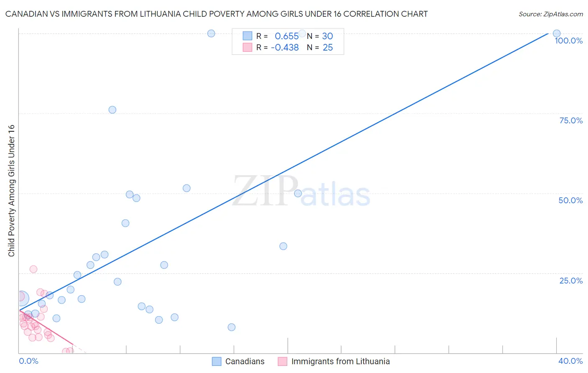Click the blue data point near 76%

point(112,110)
